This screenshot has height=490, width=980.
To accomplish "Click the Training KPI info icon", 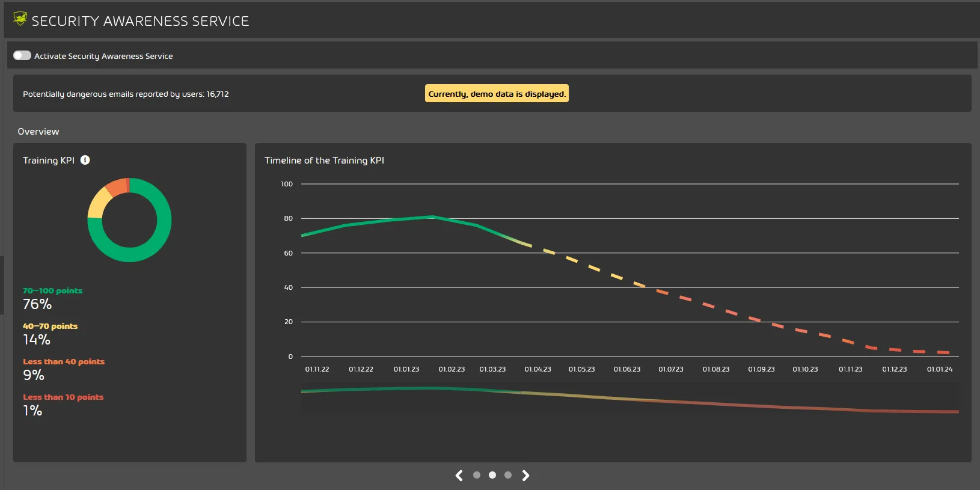I will click(x=85, y=160).
